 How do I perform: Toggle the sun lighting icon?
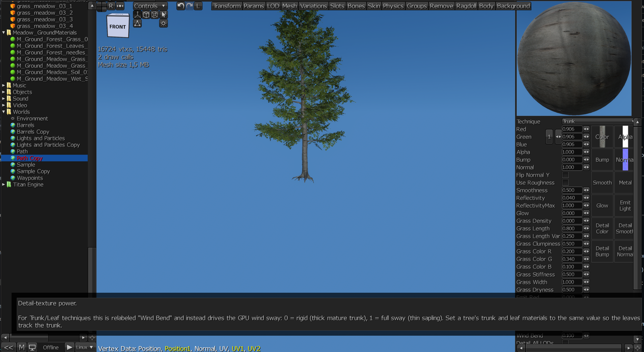point(163,23)
